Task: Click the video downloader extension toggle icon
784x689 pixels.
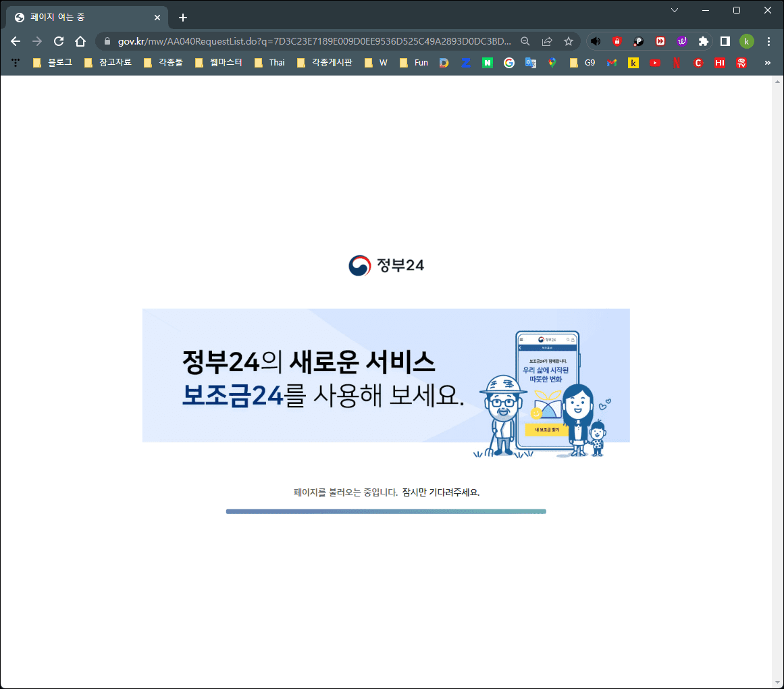Action: (x=660, y=41)
